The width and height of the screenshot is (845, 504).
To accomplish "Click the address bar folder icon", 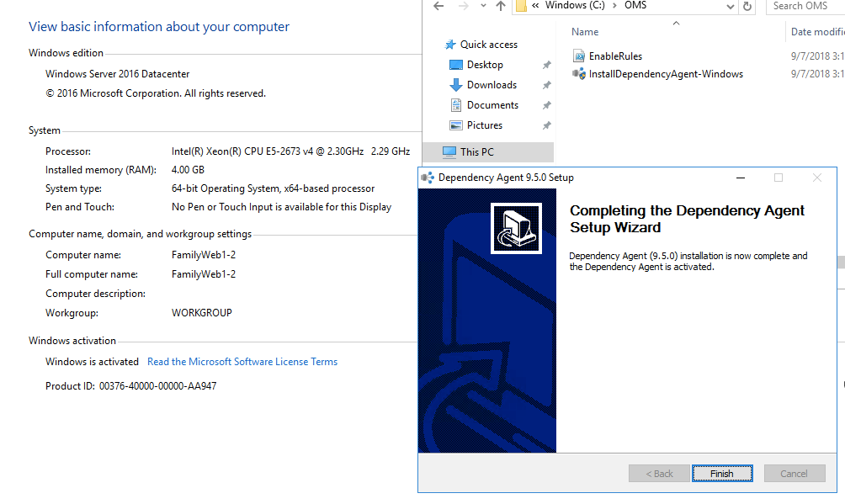I will (x=521, y=6).
